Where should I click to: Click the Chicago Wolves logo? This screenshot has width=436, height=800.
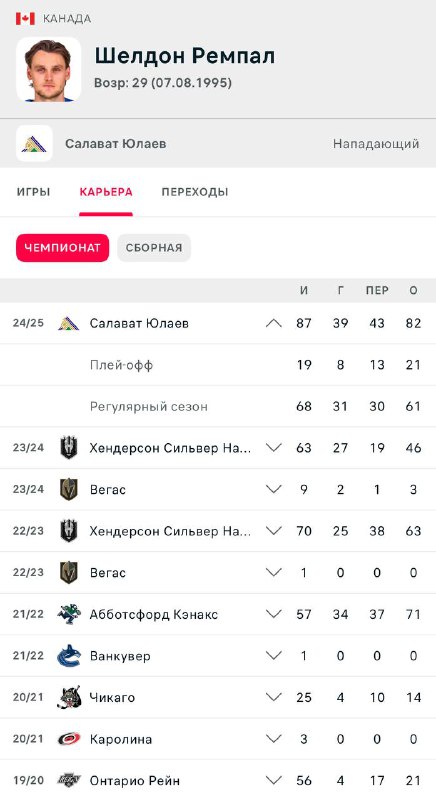point(68,697)
